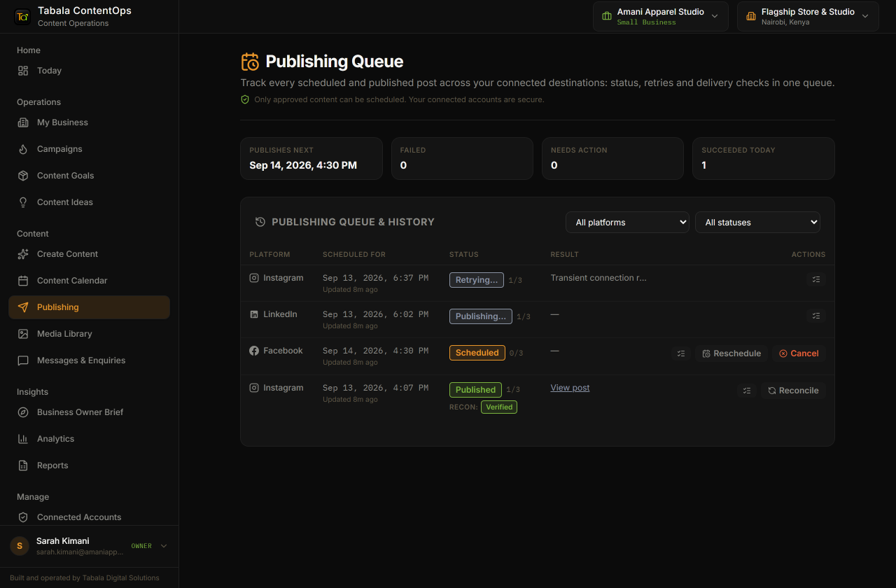
Task: Click the Retrying... status badge
Action: point(477,280)
